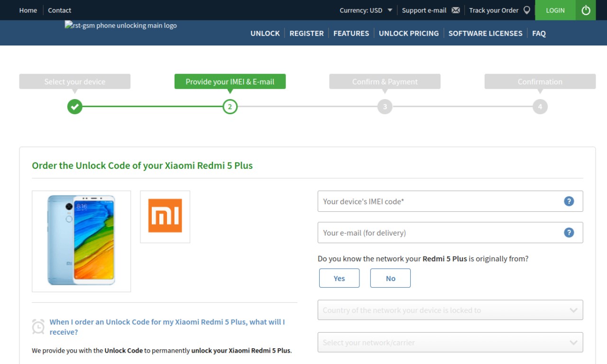Viewport: 607px width, 364px height.
Task: Choose No for knowing the original network
Action: tap(390, 278)
